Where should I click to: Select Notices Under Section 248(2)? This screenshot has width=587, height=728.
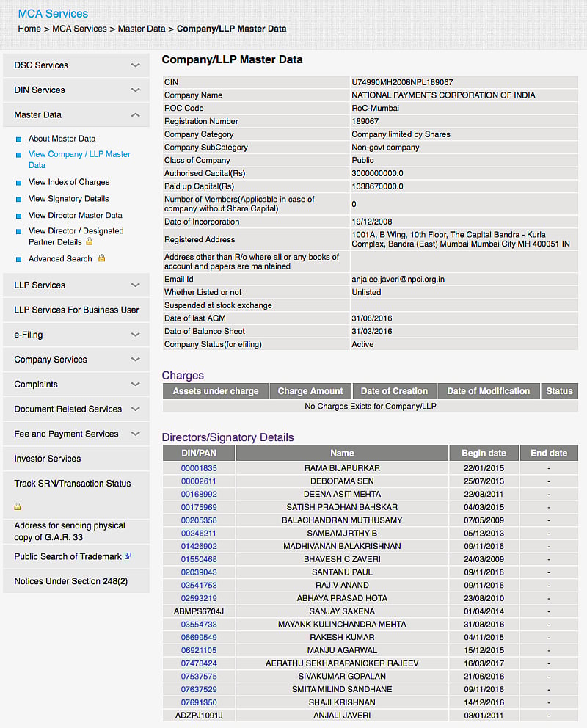click(70, 581)
